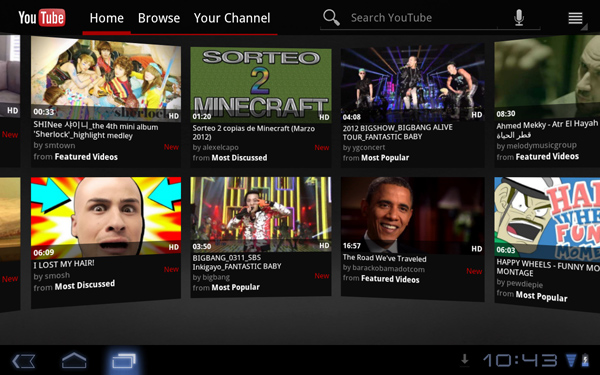Click 2012 BIGSHOW_BIGBANG ALIVE TOUR title
Screen dimensions: 600x375
point(398,132)
